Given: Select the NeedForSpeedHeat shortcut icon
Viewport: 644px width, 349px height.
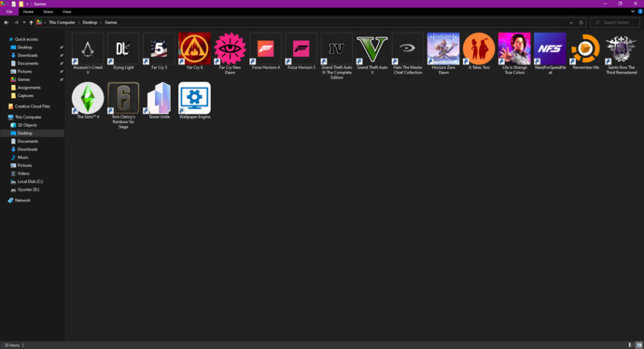Looking at the screenshot, I should pyautogui.click(x=551, y=49).
